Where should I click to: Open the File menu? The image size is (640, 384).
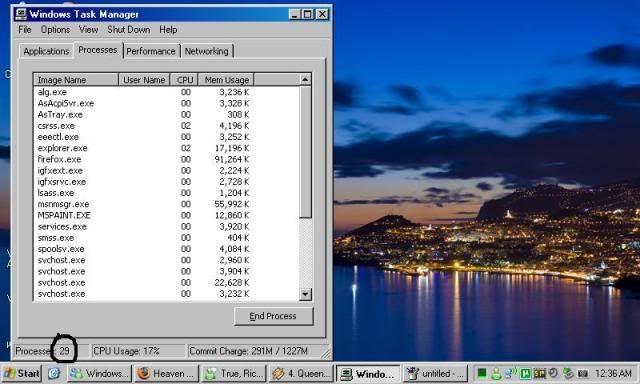pyautogui.click(x=24, y=30)
